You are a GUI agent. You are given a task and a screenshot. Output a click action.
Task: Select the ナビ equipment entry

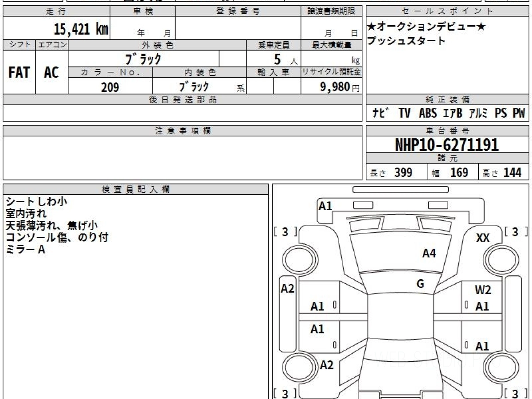pyautogui.click(x=381, y=113)
